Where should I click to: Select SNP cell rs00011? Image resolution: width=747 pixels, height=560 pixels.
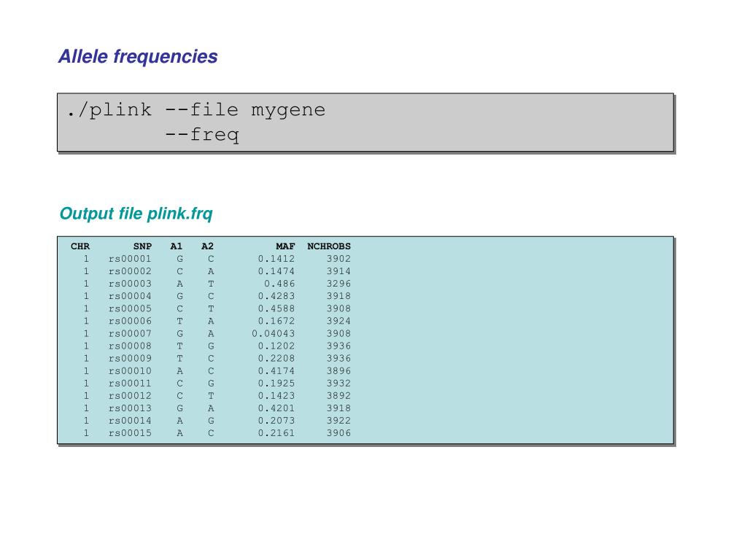pyautogui.click(x=130, y=383)
